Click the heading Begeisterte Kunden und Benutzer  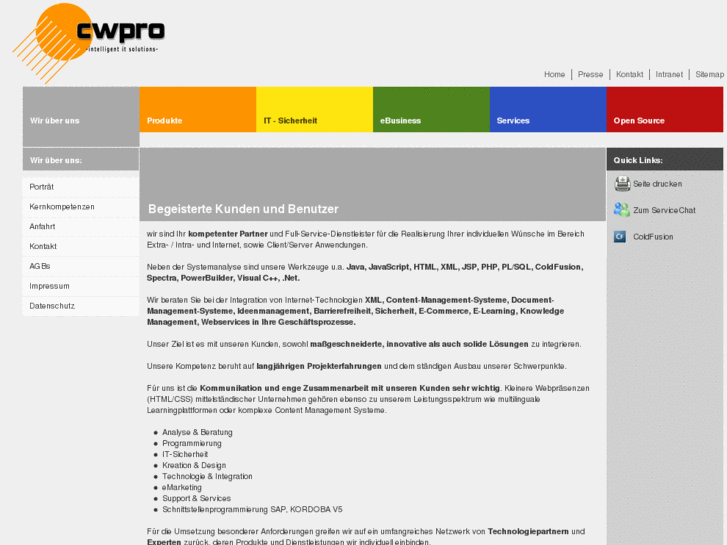coord(243,209)
